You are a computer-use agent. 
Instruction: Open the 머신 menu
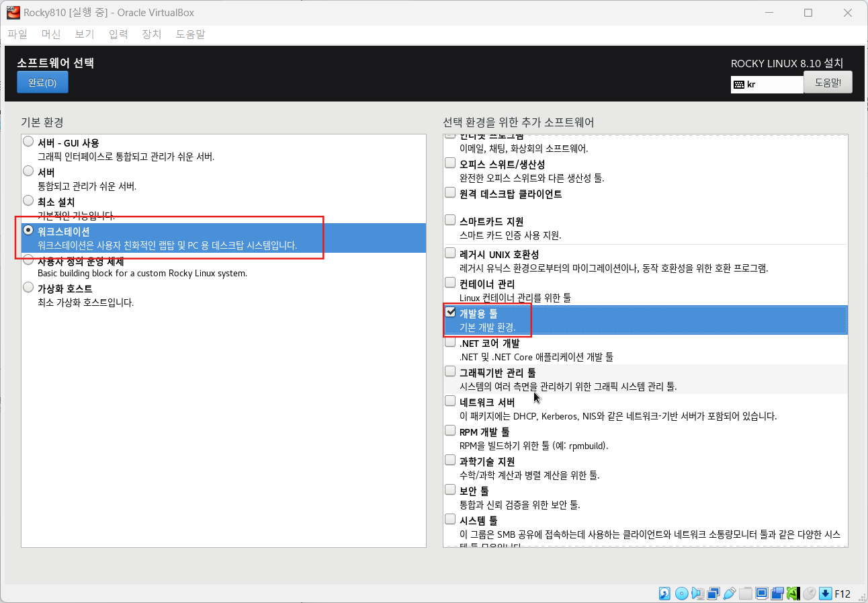tap(51, 34)
